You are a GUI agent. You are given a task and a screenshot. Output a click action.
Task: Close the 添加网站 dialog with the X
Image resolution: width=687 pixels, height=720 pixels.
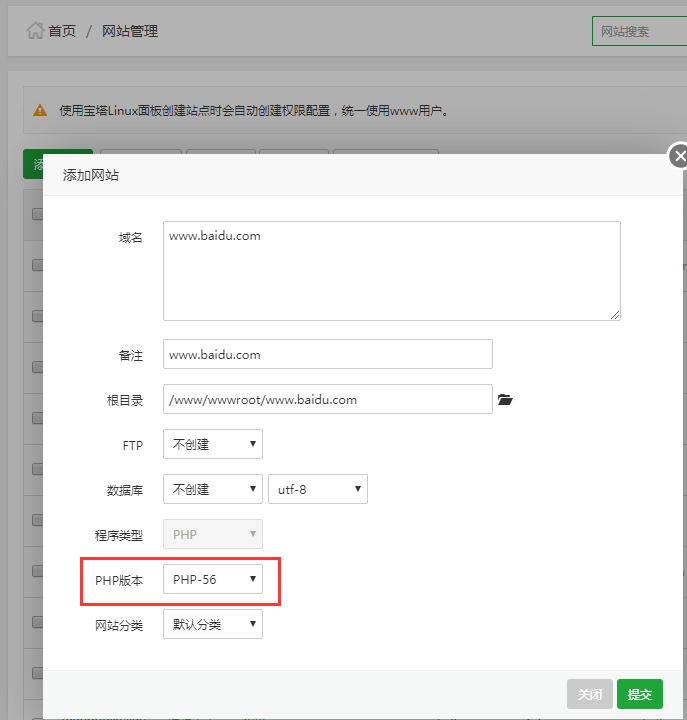(679, 157)
